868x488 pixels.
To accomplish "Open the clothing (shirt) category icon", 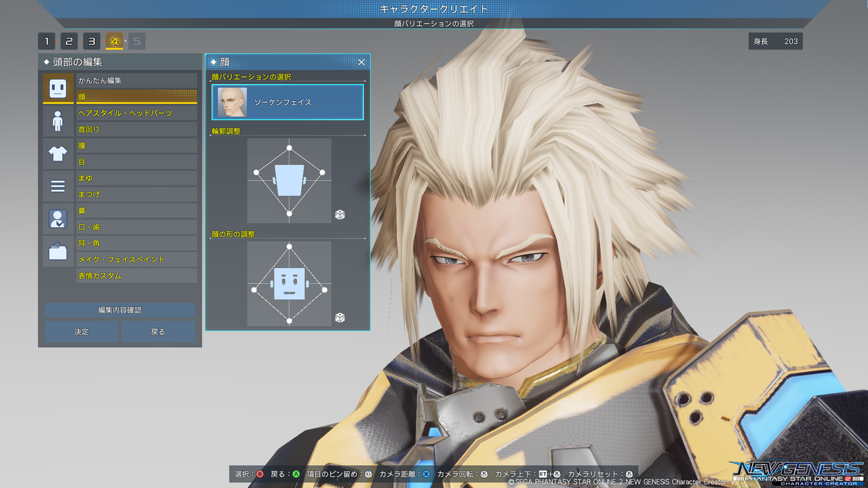I will point(58,153).
